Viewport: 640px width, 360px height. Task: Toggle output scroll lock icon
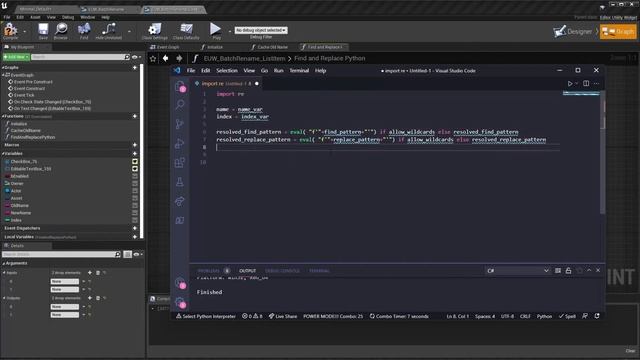tap(568, 271)
